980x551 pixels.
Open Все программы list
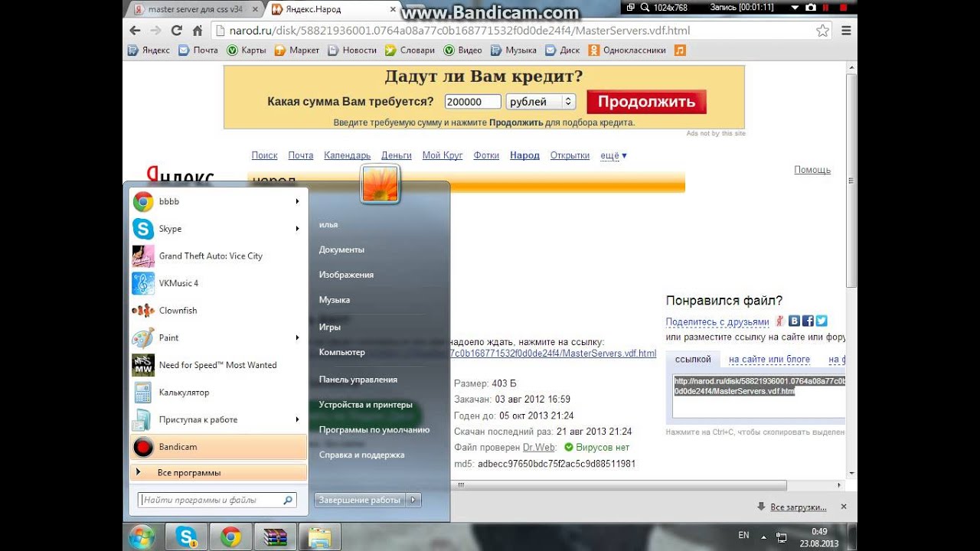[x=218, y=473]
